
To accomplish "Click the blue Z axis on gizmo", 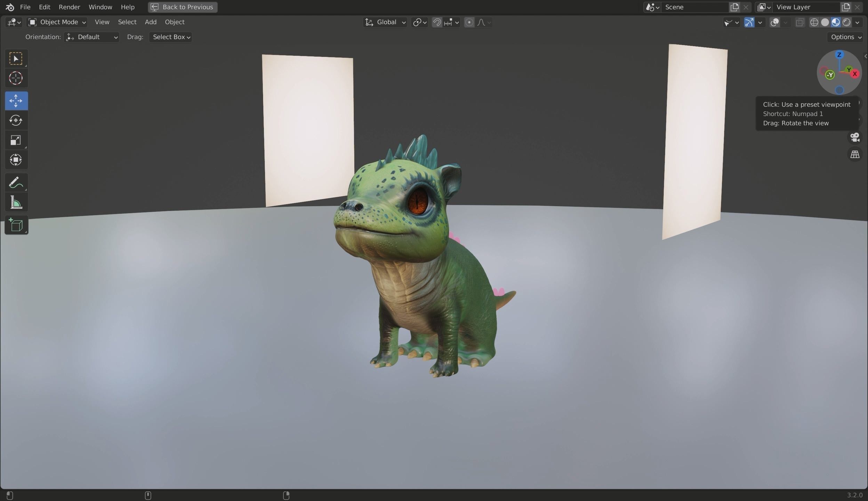I will pyautogui.click(x=839, y=55).
